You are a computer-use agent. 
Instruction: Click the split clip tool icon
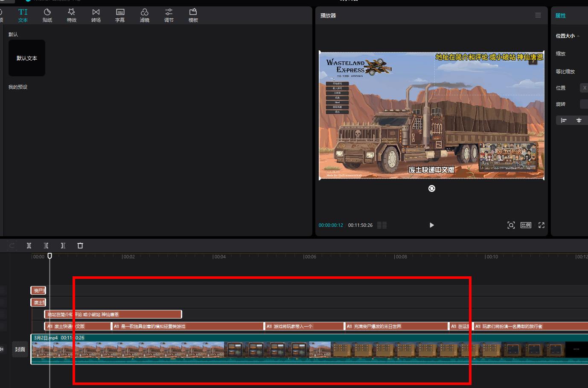coord(29,246)
